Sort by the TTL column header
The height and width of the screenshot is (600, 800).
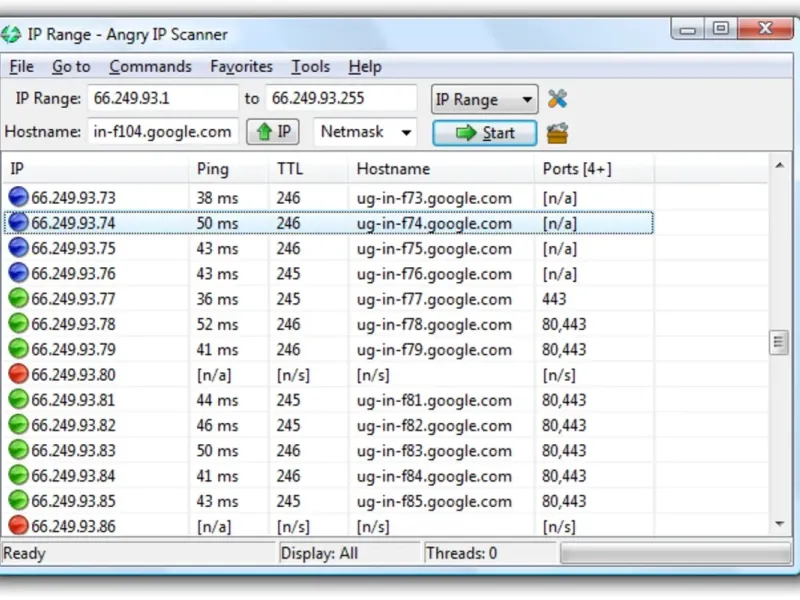[x=309, y=169]
